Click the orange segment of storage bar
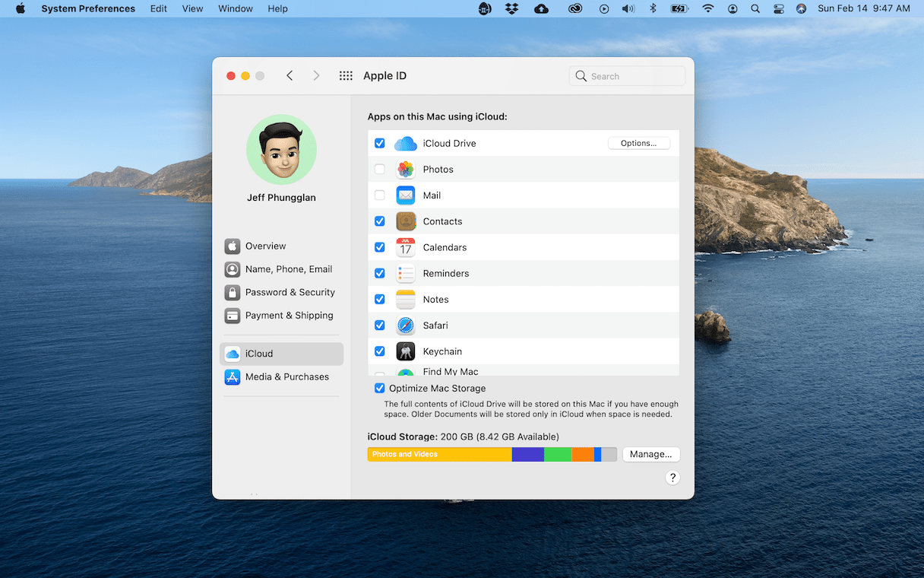924x578 pixels. [x=583, y=454]
